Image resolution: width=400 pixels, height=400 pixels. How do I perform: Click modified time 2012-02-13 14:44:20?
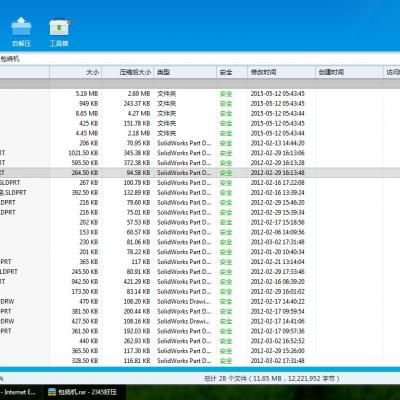(278, 143)
